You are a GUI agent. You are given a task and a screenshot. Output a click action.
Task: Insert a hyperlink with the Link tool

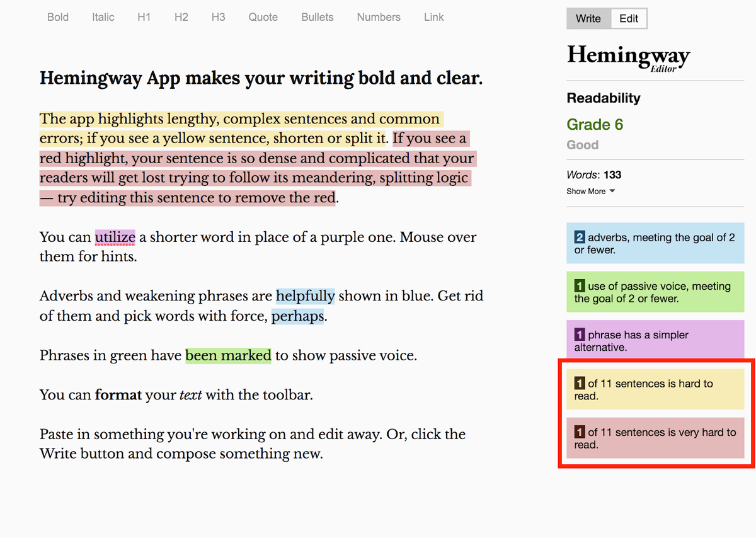pyautogui.click(x=433, y=17)
